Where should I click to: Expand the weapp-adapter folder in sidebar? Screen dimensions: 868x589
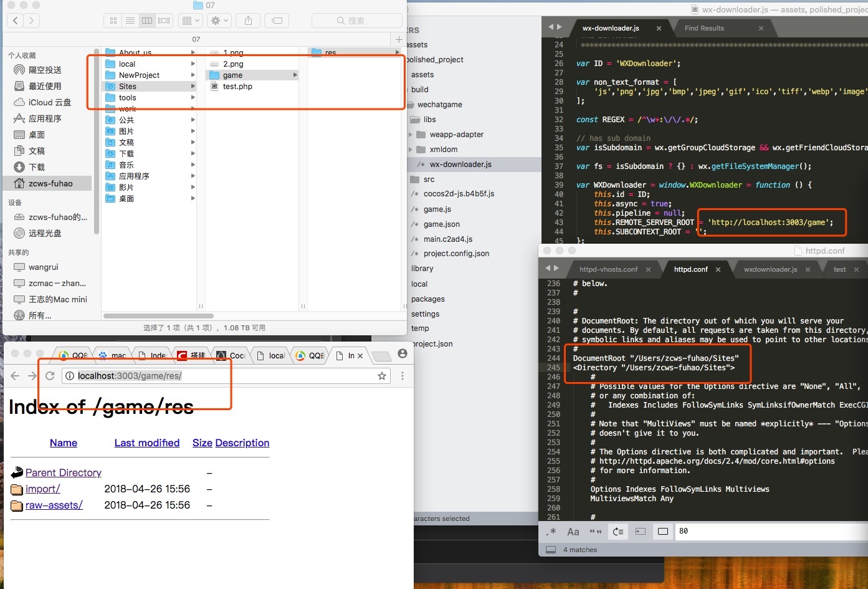[410, 135]
